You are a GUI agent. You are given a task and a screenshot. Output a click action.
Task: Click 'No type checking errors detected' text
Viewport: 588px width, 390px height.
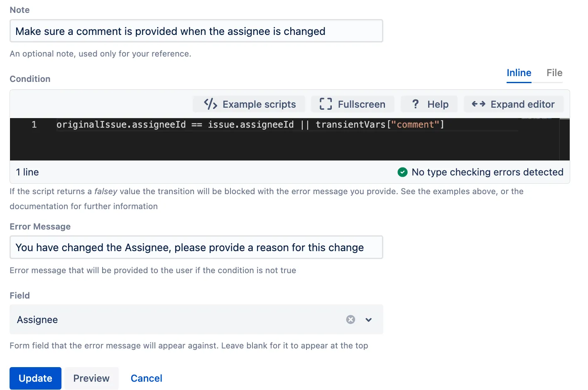point(488,172)
